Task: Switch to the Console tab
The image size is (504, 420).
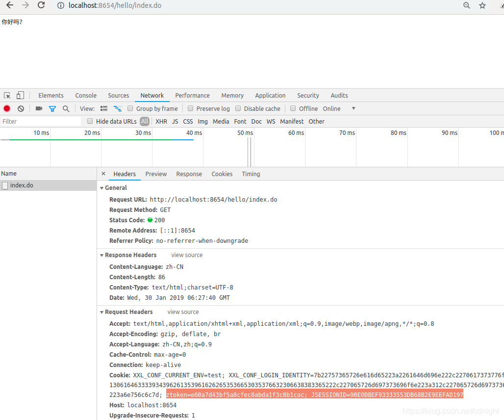Action: [x=86, y=96]
